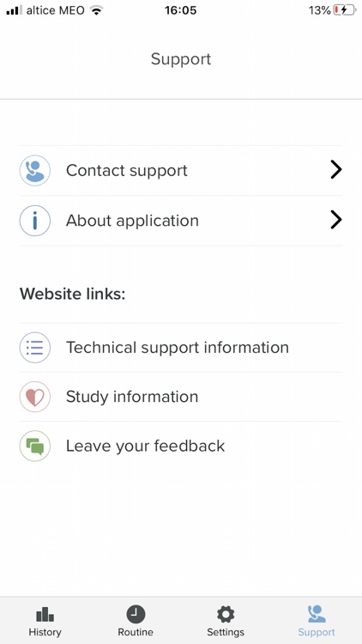Open About application via right chevron

tap(336, 220)
